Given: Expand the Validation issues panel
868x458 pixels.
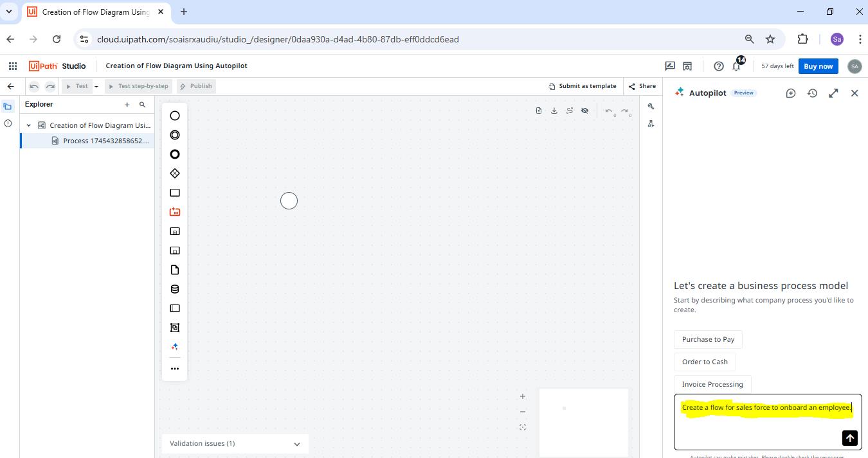Looking at the screenshot, I should coord(296,443).
